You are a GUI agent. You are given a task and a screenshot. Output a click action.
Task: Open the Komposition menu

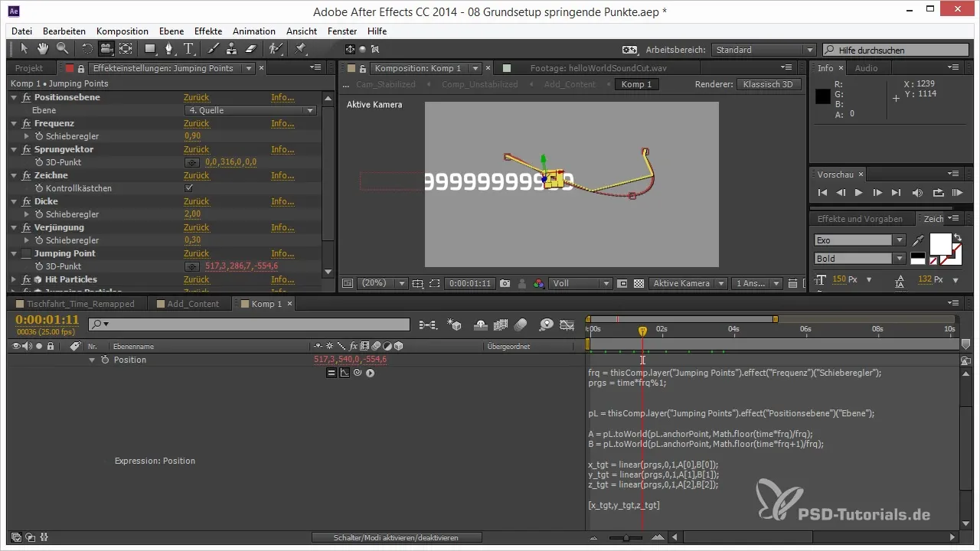(122, 31)
